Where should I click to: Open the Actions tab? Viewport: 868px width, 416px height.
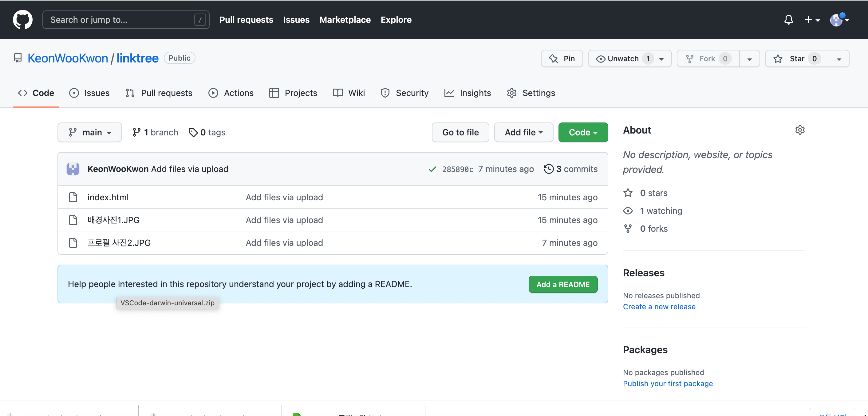pyautogui.click(x=231, y=93)
